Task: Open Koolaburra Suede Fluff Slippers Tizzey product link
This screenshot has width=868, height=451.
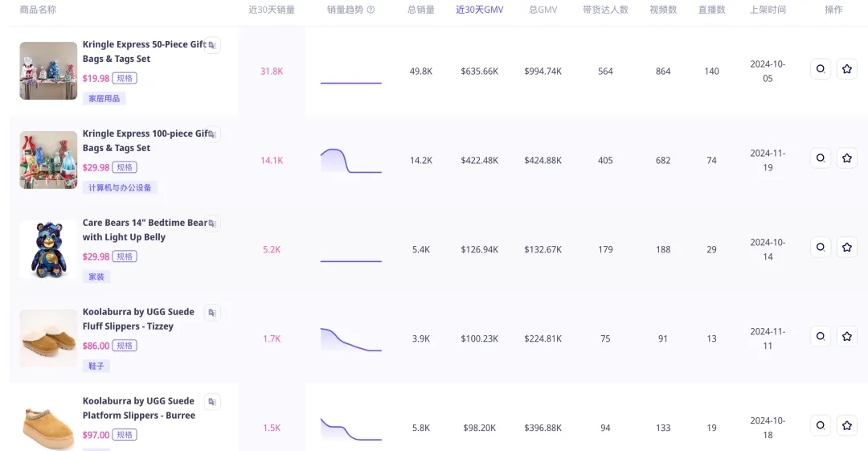Action: [138, 319]
